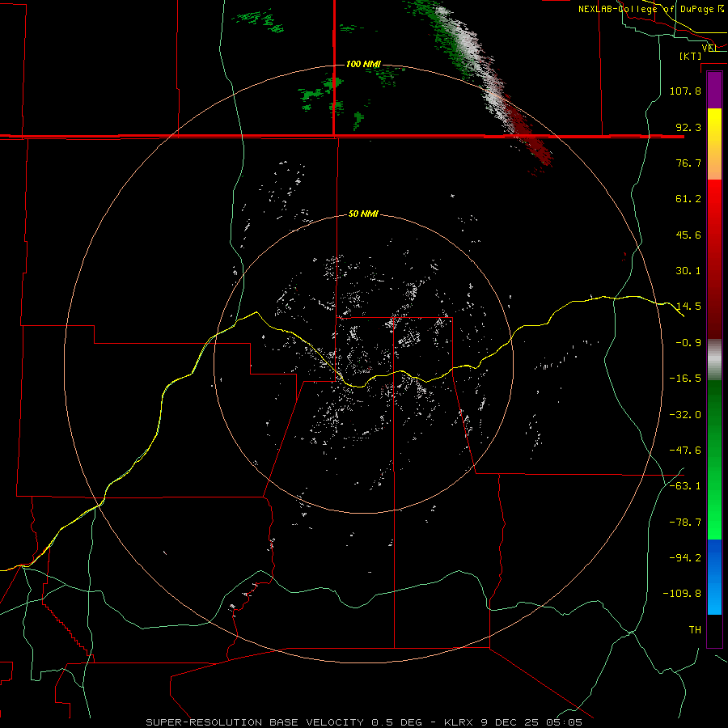Click the 92.3 value on velocity scale
Viewport: 728px width, 728px height.
688,127
